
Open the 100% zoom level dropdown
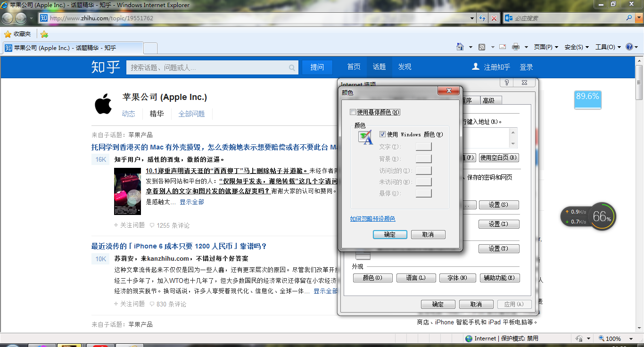631,339
